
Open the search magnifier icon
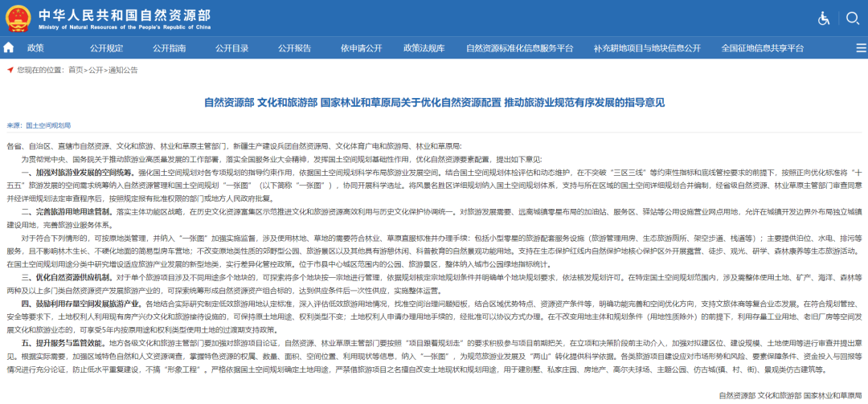click(853, 18)
